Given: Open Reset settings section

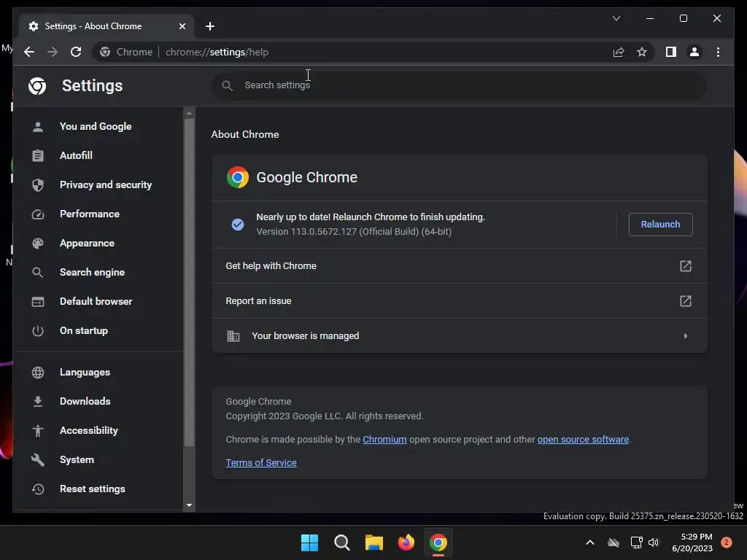Looking at the screenshot, I should point(93,489).
